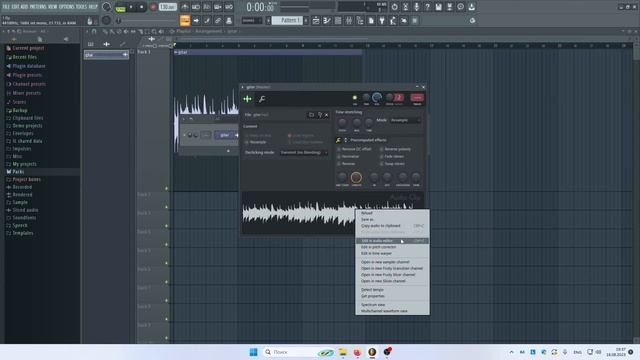Open the Pattern 1 selector dropdown
This screenshot has height=360, width=640.
(287, 20)
